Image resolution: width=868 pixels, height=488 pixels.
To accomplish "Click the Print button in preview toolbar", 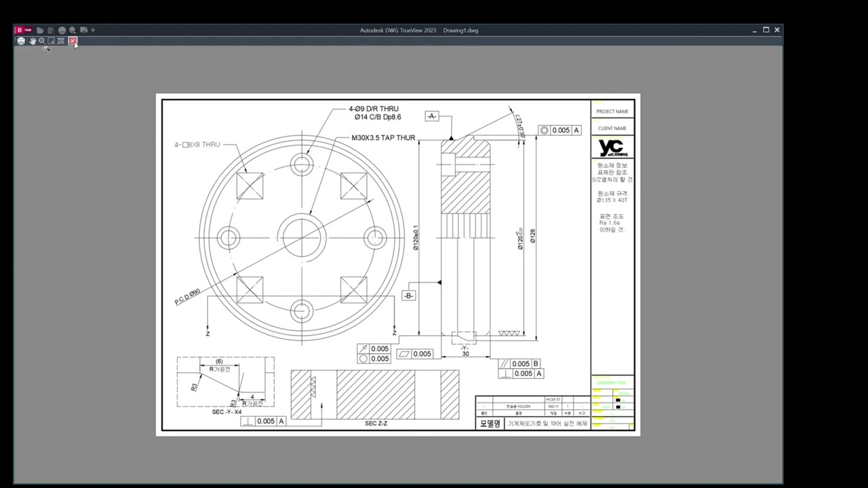I will pyautogui.click(x=21, y=41).
